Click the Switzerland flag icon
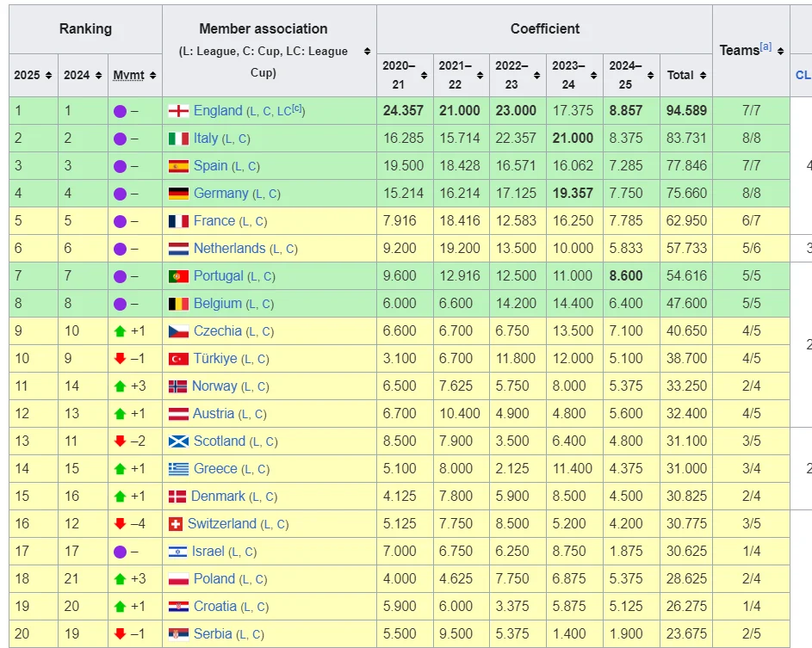The width and height of the screenshot is (812, 648). pos(175,524)
